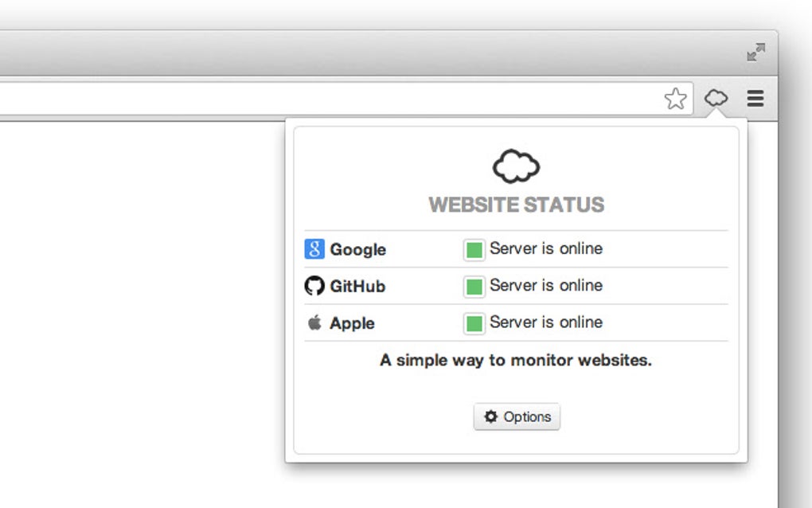Open the Chrome menu with the hamburger icon
The height and width of the screenshot is (508, 812).
(754, 98)
